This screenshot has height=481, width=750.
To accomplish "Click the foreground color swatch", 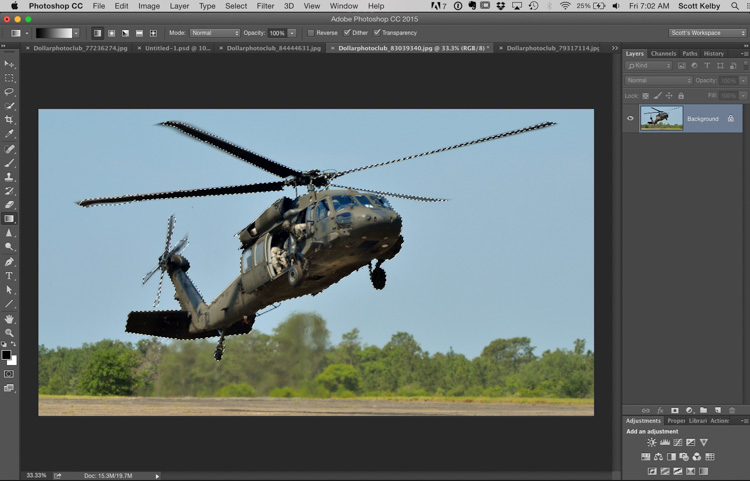I will click(7, 354).
